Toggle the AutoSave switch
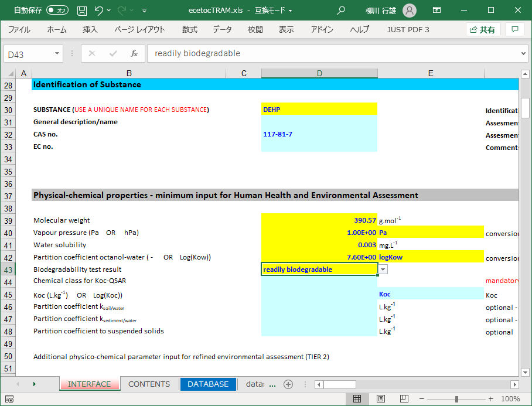Viewport: 532px width, 406px height. 57,11
